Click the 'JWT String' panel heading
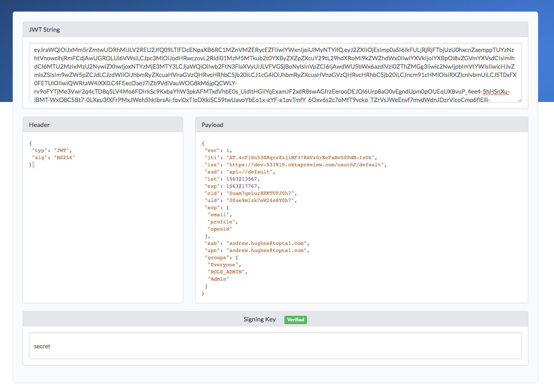Image resolution: width=554 pixels, height=392 pixels. [x=44, y=30]
